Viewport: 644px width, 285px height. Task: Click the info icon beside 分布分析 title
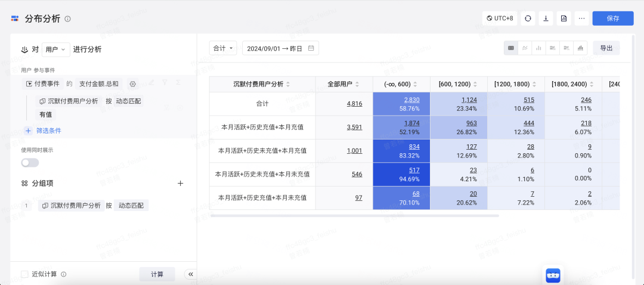pos(68,19)
